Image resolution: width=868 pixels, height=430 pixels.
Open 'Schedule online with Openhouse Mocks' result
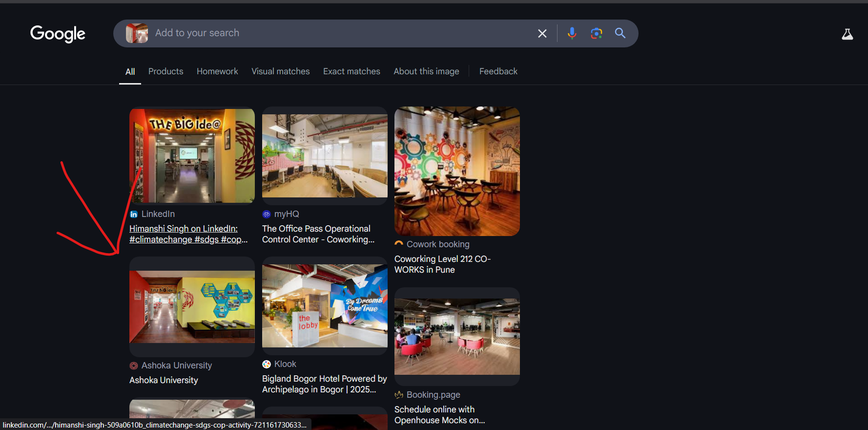pos(440,415)
